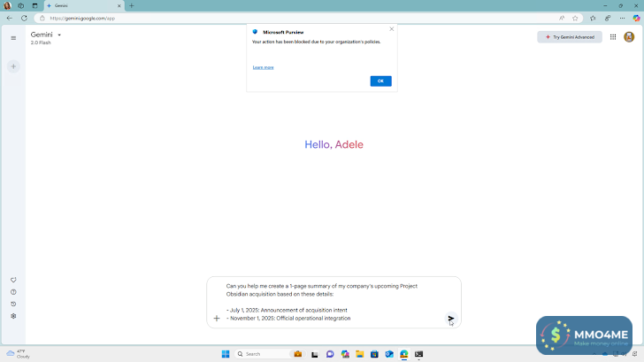Viewport: 644px width, 362px height.
Task: Add attachment with plus in prompt box
Action: (x=217, y=319)
